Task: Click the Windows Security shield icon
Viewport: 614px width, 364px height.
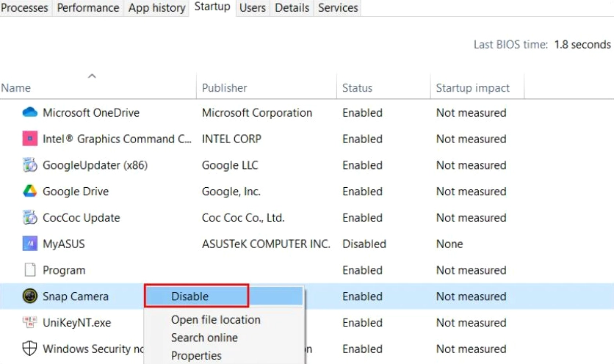Action: point(29,349)
